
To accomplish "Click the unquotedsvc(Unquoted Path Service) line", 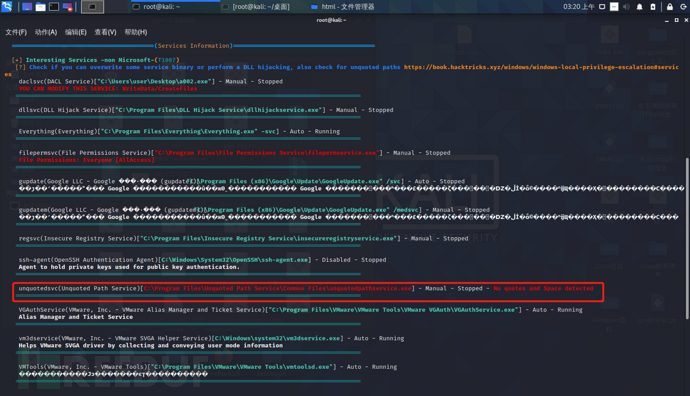I will pos(306,288).
